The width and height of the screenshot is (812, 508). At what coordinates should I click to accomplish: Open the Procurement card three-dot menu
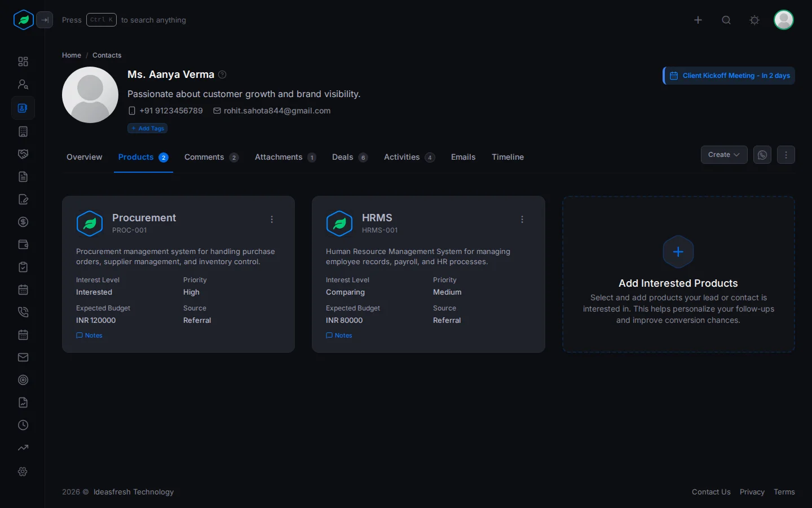[272, 220]
